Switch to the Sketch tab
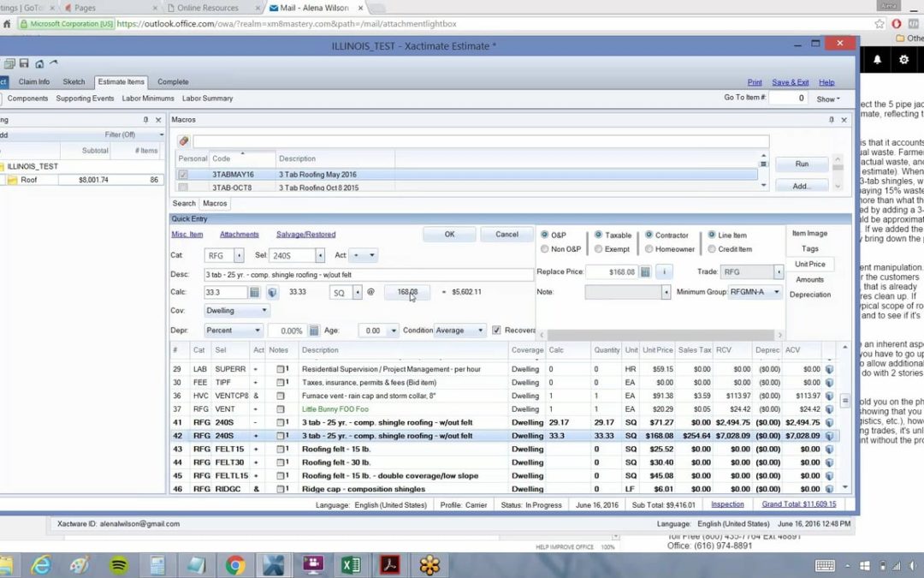Screen dimensions: 924x578 pos(74,82)
